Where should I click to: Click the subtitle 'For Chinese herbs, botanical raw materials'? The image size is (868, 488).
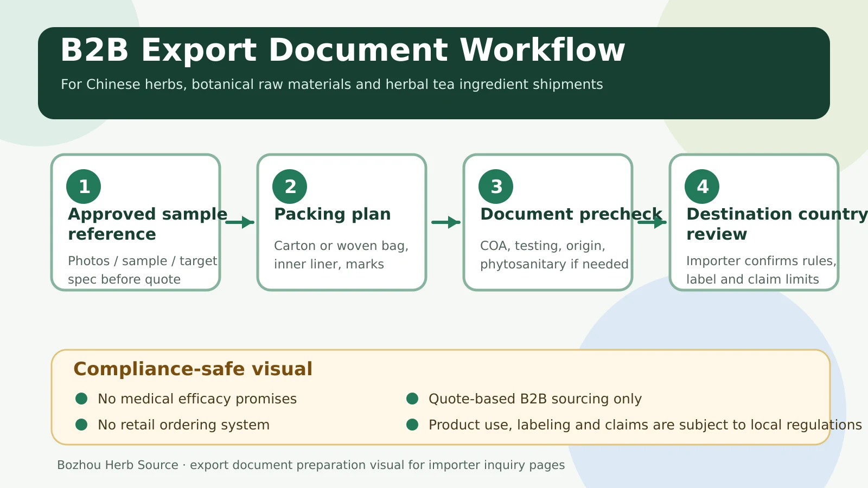click(332, 85)
